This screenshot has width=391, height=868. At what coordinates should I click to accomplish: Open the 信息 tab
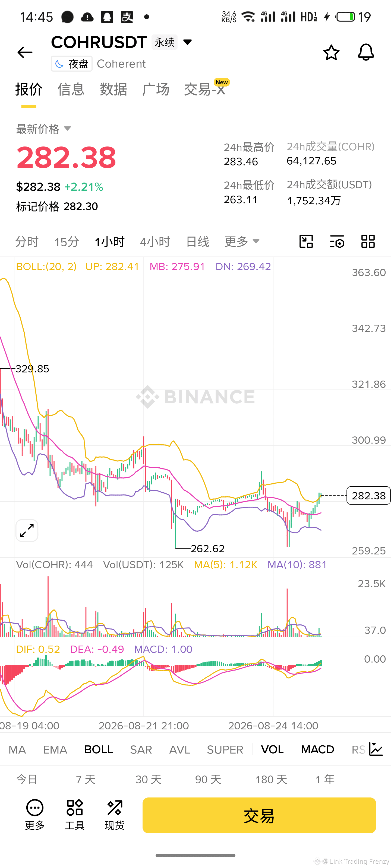(71, 90)
